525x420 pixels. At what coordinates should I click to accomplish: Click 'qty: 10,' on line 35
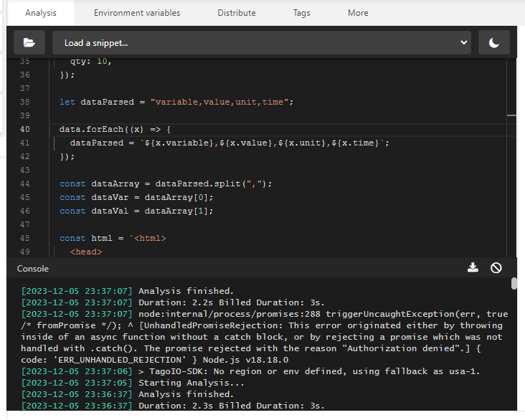tap(90, 61)
